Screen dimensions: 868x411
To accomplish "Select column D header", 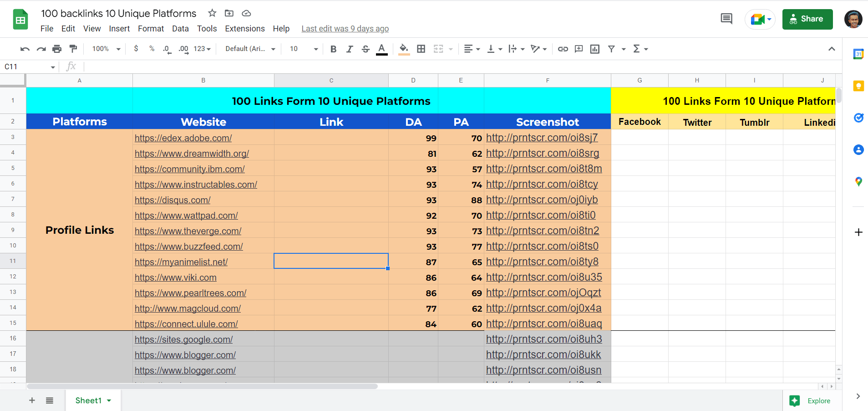I will click(x=413, y=80).
